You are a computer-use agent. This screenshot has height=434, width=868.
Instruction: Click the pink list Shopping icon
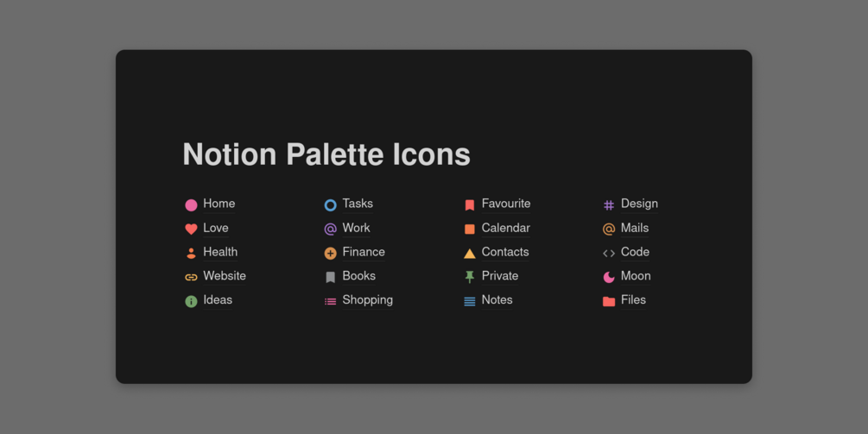tap(331, 301)
